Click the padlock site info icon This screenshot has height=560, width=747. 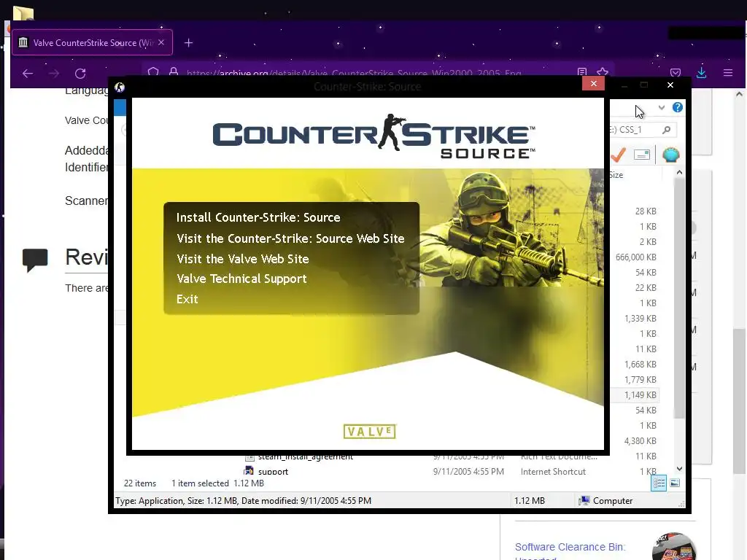pos(174,71)
